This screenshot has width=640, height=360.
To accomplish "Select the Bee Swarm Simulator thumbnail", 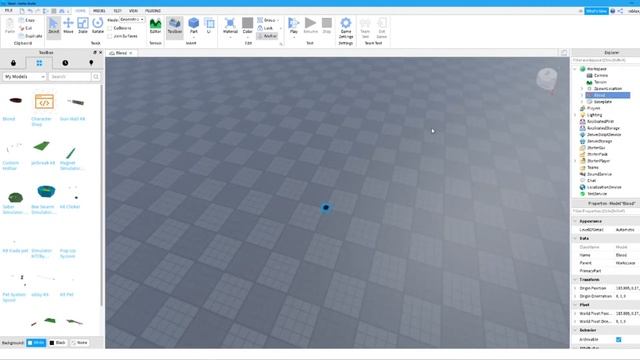I will (46, 191).
